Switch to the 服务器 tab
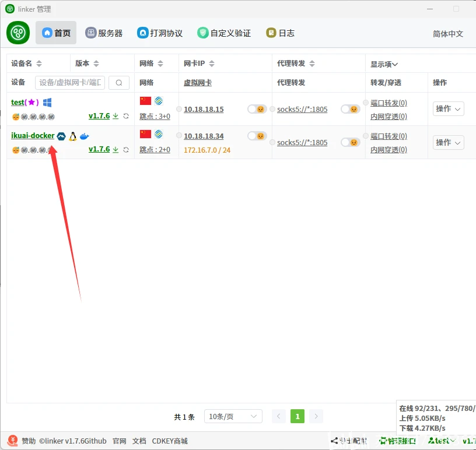Screen dimensions: 476x450 click(x=104, y=33)
